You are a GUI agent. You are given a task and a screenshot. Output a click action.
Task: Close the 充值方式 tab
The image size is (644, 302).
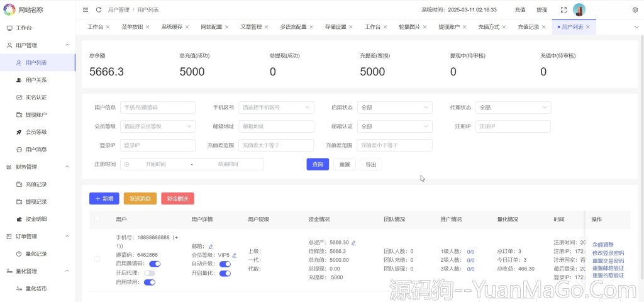pos(504,26)
